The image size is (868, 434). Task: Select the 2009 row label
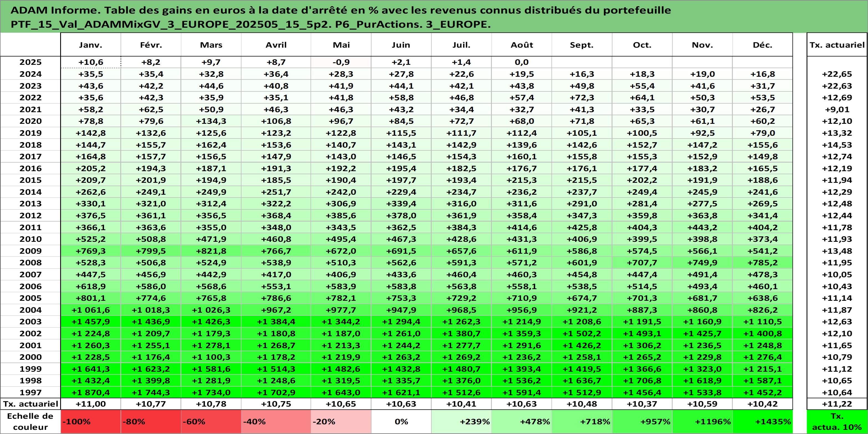pos(30,251)
